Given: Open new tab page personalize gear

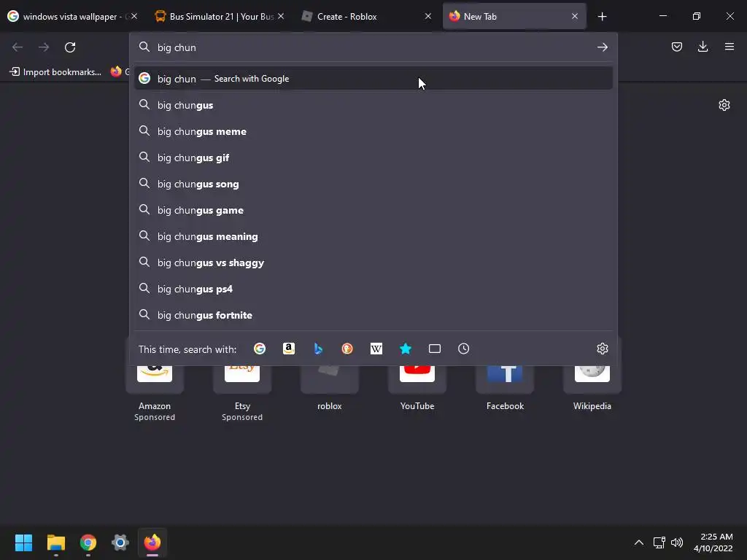Looking at the screenshot, I should (x=724, y=105).
